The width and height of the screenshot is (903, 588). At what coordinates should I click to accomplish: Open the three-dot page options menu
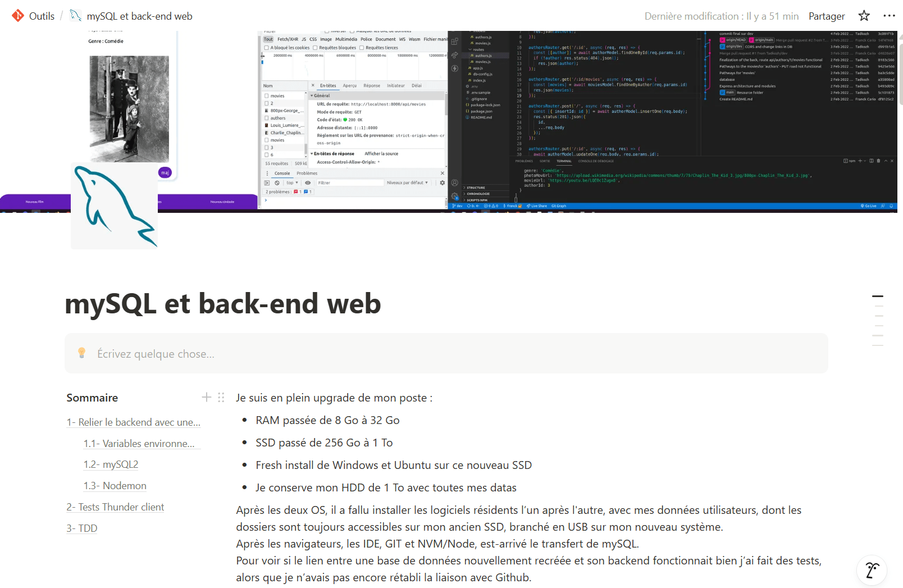[889, 16]
